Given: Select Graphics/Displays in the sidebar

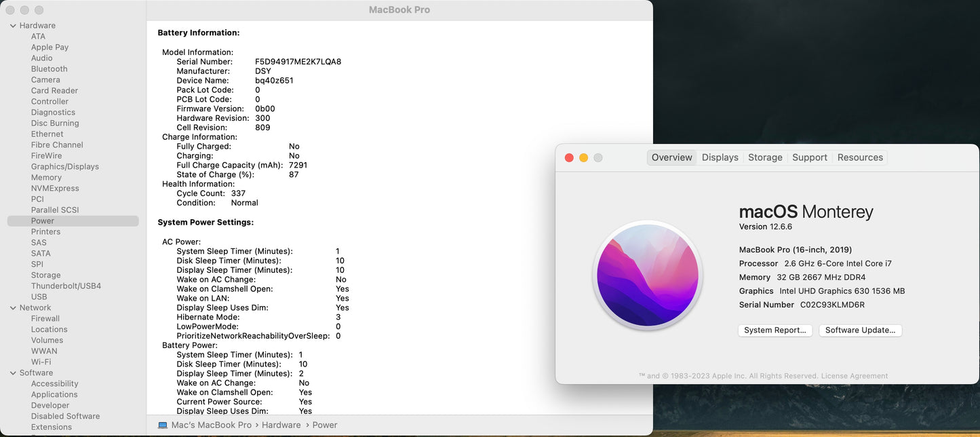Looking at the screenshot, I should point(64,167).
